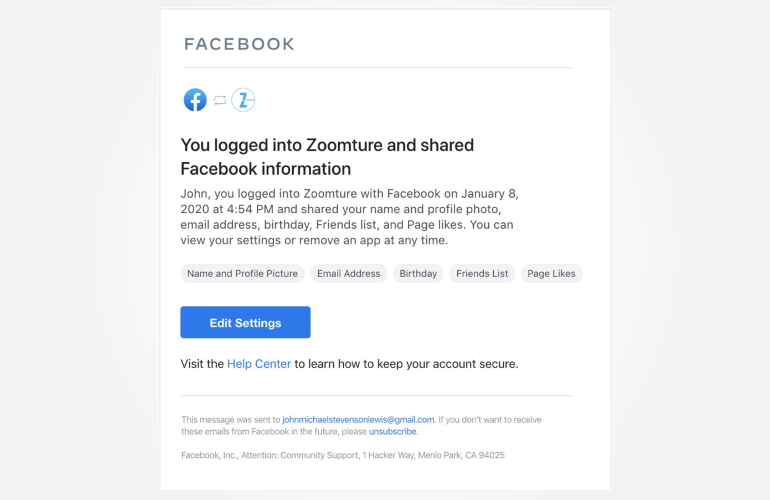This screenshot has width=770, height=500.
Task: Click the Friends List permission tag
Action: pyautogui.click(x=482, y=273)
